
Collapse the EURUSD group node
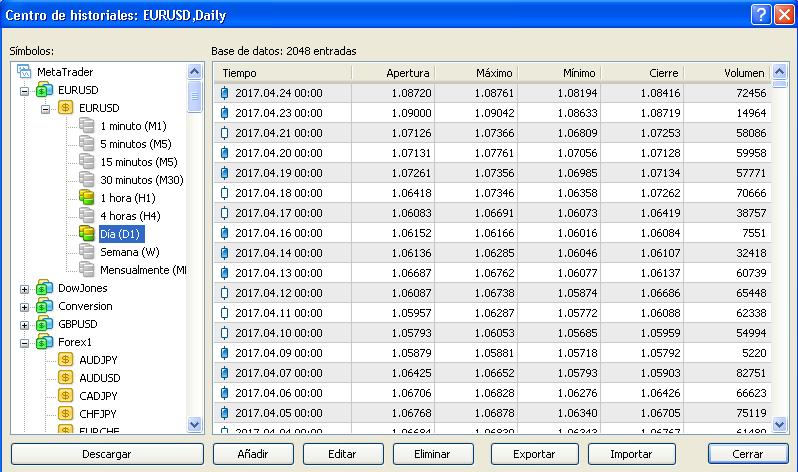tap(24, 92)
